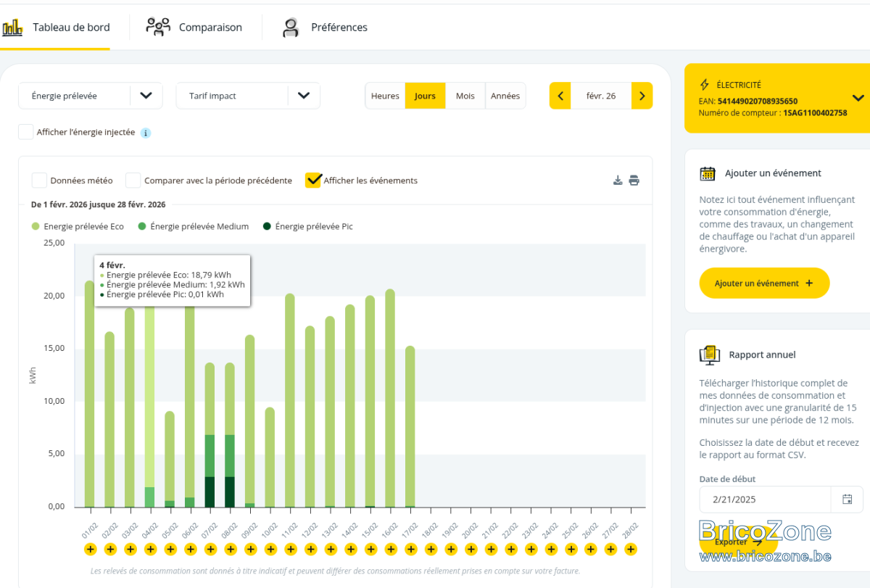Screen dimensions: 870x588
Task: Open the Préférences tab
Action: coord(324,28)
